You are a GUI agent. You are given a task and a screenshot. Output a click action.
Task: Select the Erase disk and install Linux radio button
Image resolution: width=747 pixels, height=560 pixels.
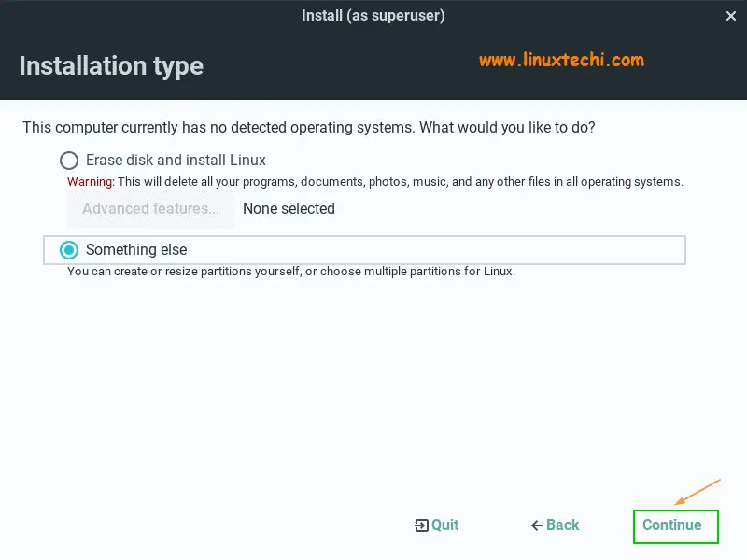point(69,161)
